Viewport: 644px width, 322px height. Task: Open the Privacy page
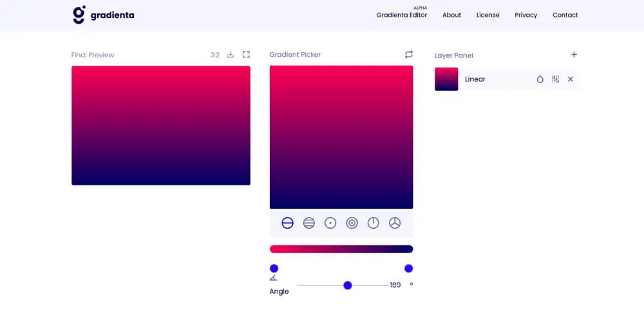pyautogui.click(x=526, y=15)
